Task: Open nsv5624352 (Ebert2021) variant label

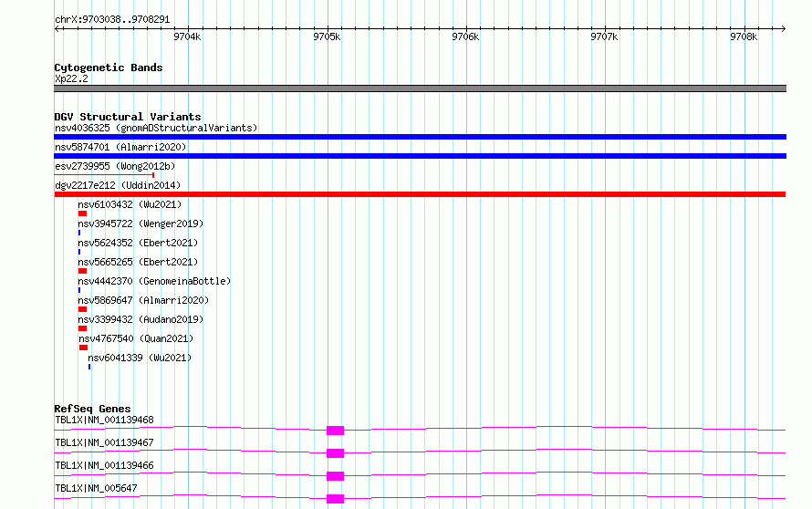Action: pos(138,243)
